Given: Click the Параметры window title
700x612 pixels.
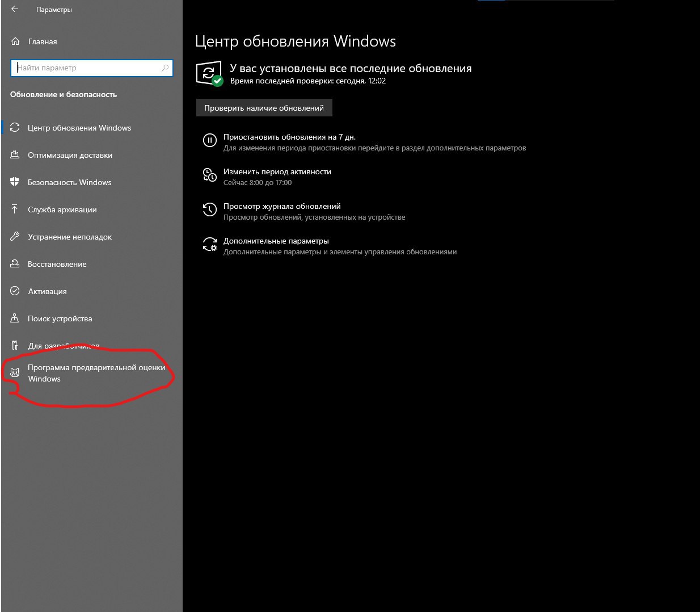Looking at the screenshot, I should point(54,10).
